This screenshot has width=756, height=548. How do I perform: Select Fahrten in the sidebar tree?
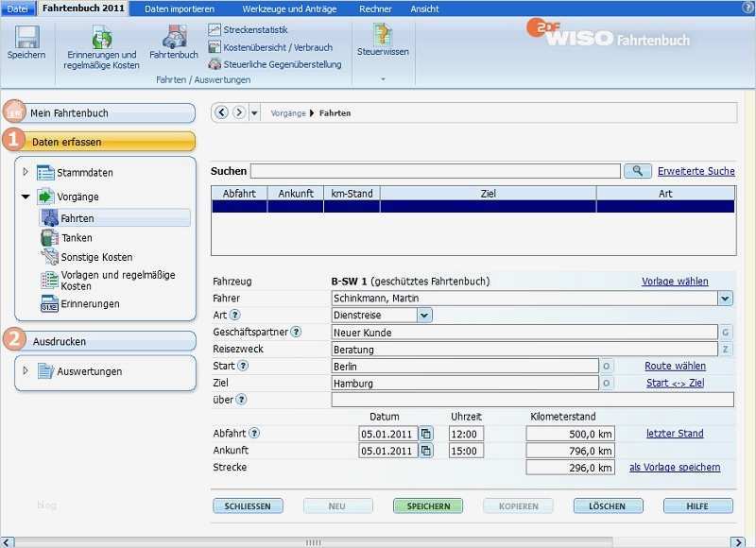[114, 218]
